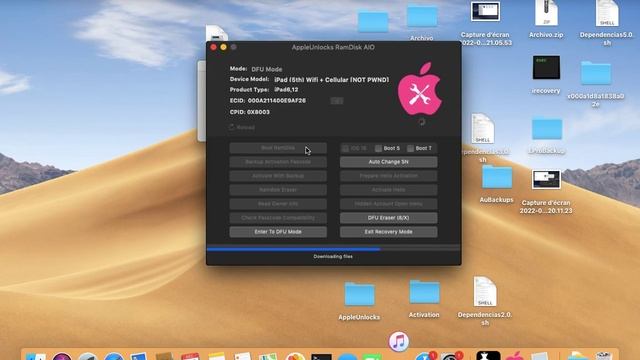Click the ECID value 000A211400E9AF26

[x=277, y=101]
